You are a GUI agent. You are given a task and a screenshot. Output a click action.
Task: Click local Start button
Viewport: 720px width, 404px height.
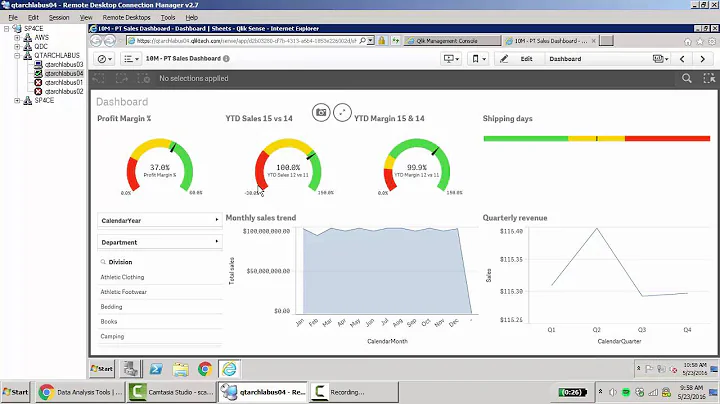[15, 392]
